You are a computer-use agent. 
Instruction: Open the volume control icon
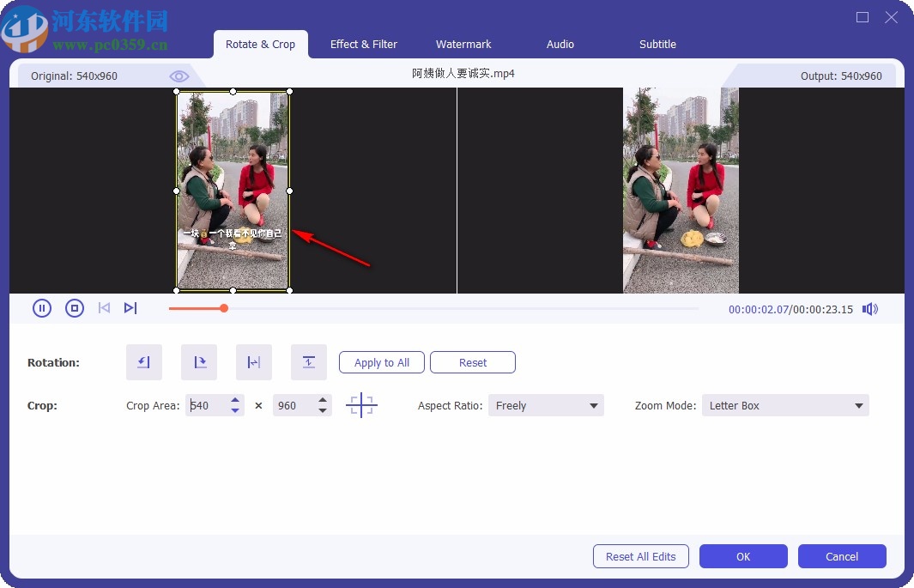click(870, 309)
